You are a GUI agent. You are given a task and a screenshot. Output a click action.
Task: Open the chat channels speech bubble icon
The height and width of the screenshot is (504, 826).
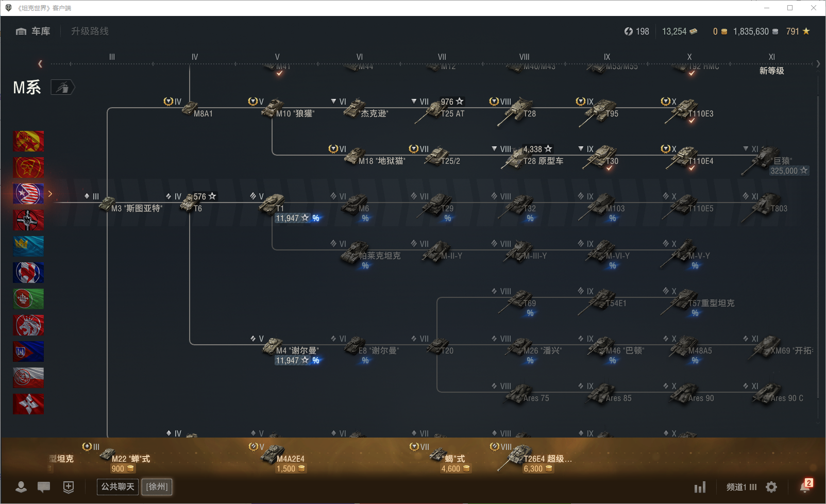(44, 487)
